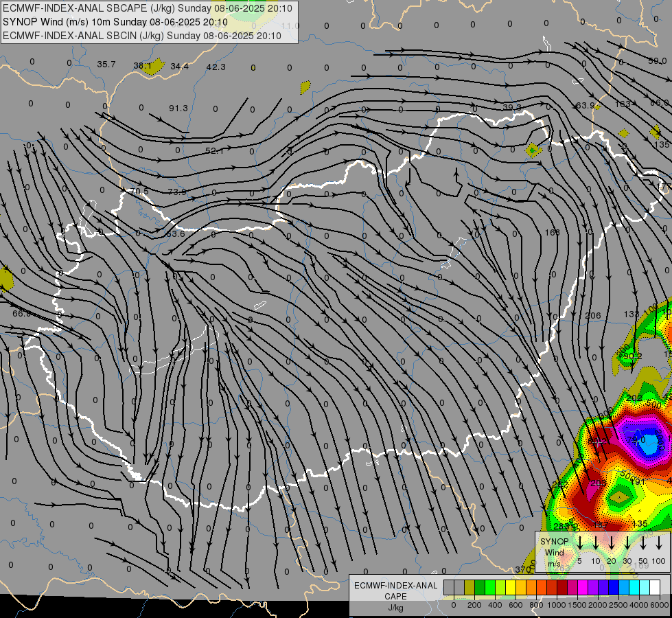Pick the white CAPE legend swatch
This screenshot has width=672, height=618.
(655, 587)
